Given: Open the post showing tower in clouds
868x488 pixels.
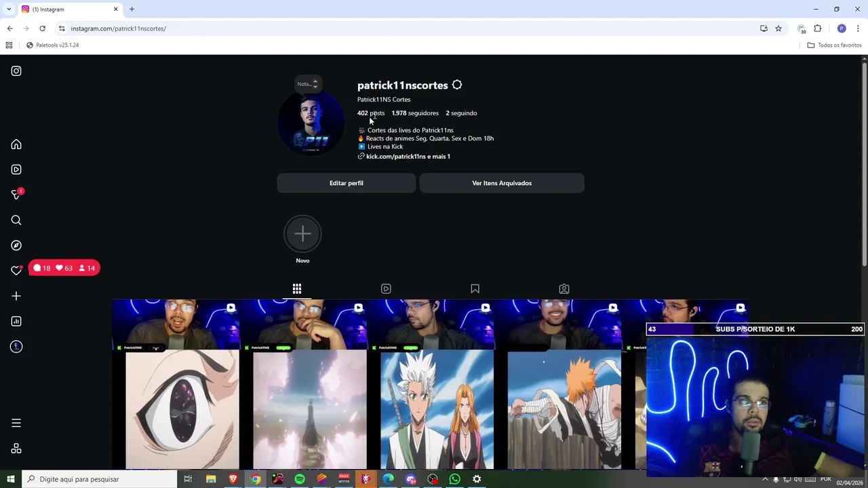Looking at the screenshot, I should pos(303,384).
